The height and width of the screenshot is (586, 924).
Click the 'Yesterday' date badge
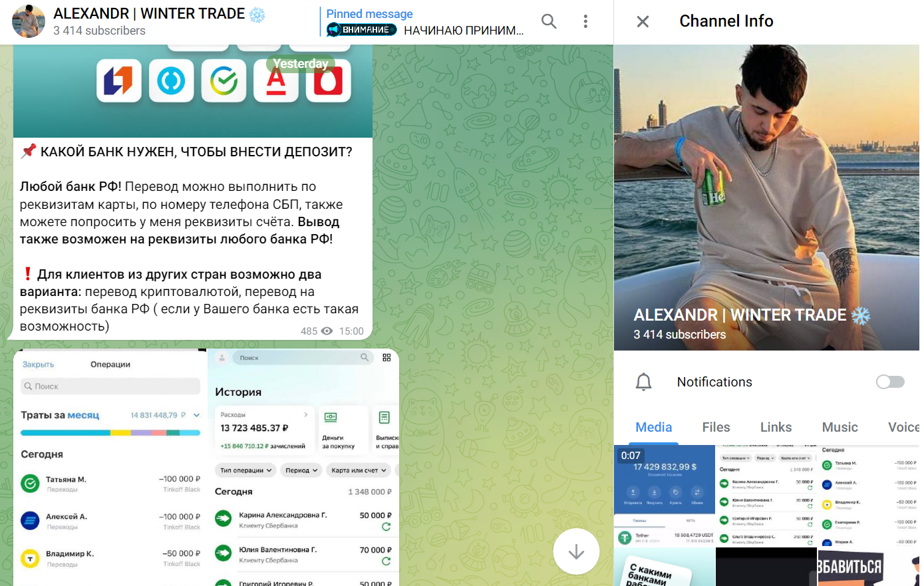pos(301,64)
